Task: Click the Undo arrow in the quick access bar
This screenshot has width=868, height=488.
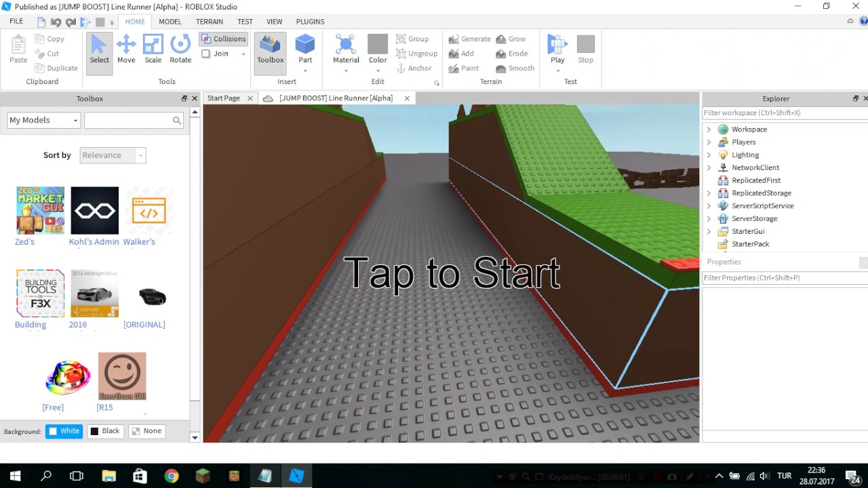Action: [x=56, y=22]
